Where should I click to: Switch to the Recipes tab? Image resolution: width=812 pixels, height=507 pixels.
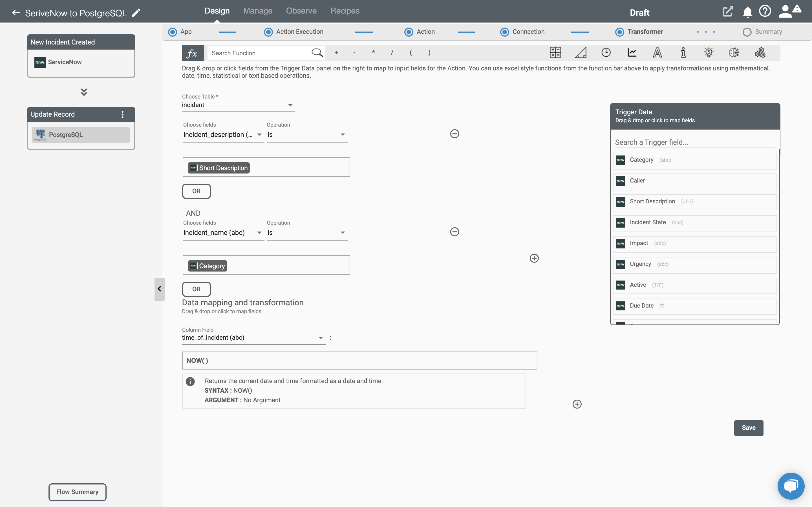click(x=345, y=10)
